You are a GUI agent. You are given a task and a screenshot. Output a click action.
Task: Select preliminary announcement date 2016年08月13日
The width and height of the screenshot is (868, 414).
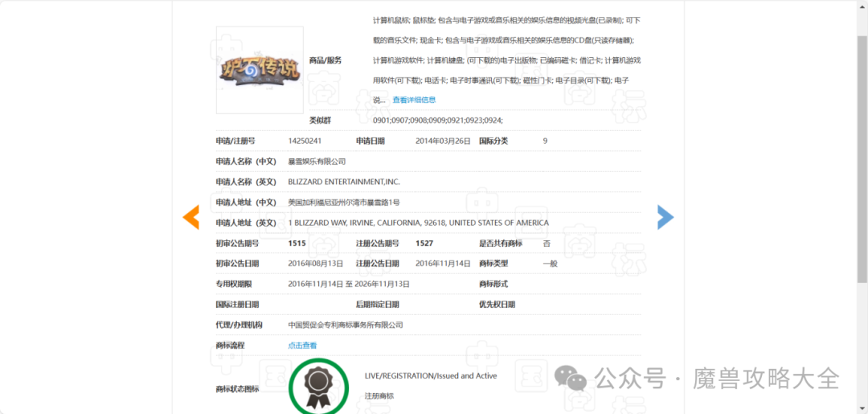coord(316,264)
